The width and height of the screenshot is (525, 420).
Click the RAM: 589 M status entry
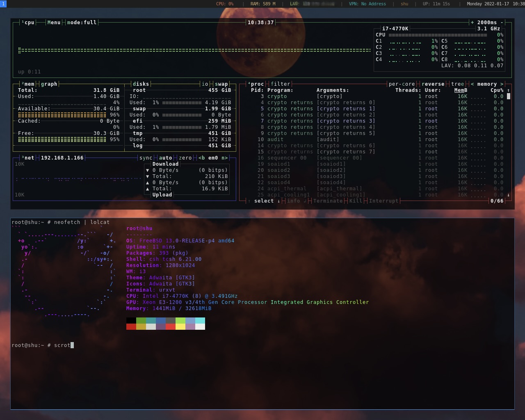click(263, 4)
